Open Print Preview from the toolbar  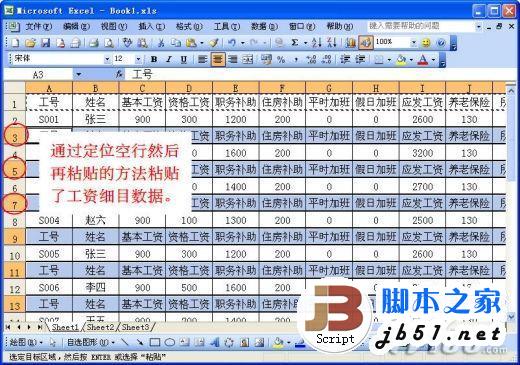point(109,43)
